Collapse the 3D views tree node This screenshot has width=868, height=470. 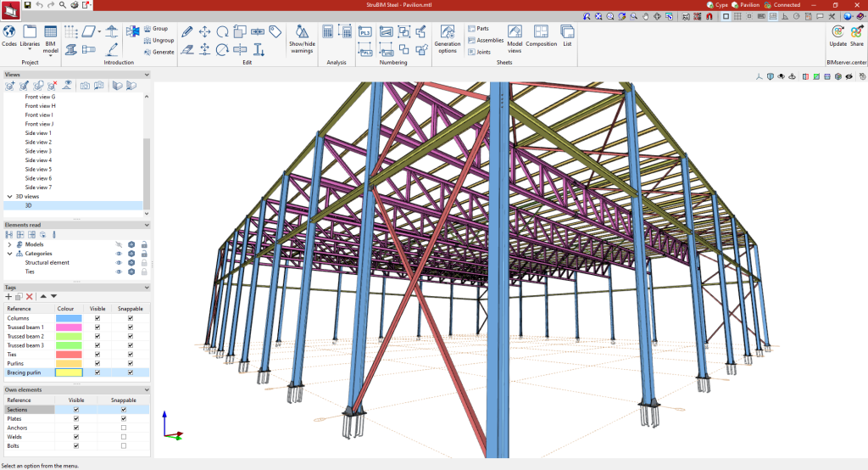9,196
